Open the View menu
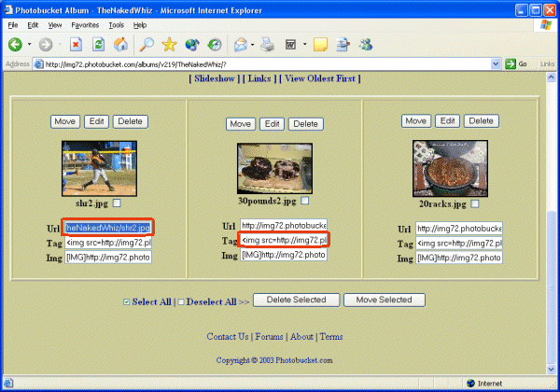This screenshot has width=560, height=392. click(55, 25)
